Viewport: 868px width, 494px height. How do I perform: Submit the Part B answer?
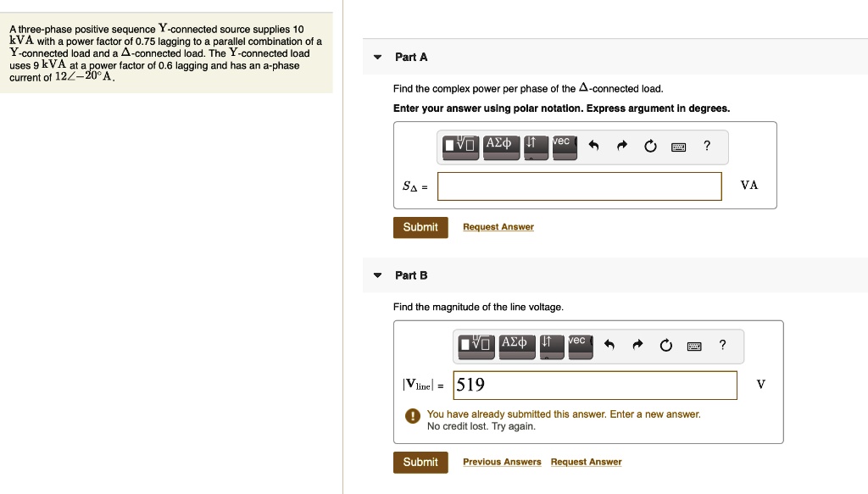420,462
